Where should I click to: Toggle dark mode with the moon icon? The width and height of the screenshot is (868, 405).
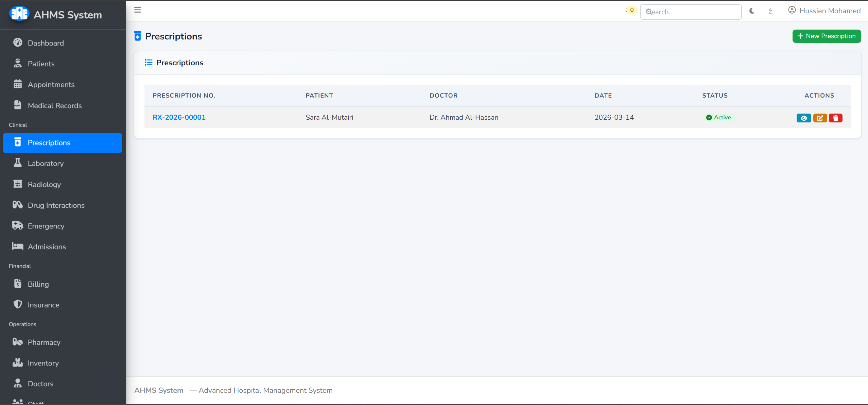coord(751,11)
